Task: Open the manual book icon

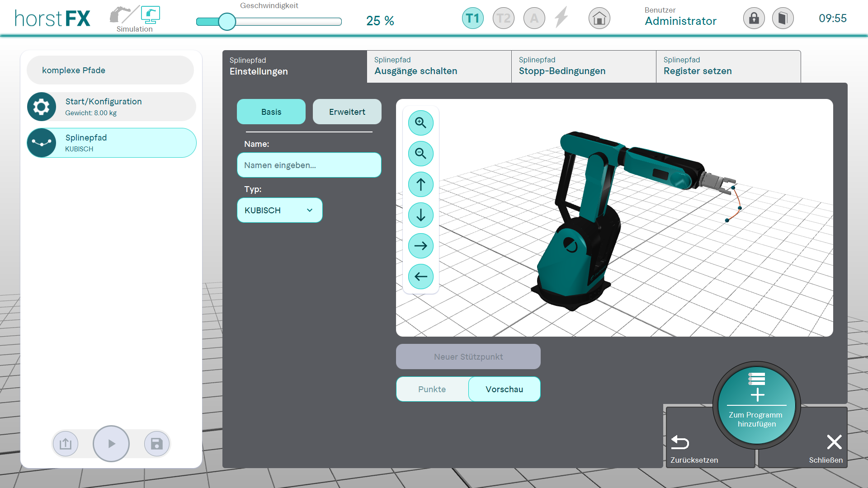Action: (783, 19)
